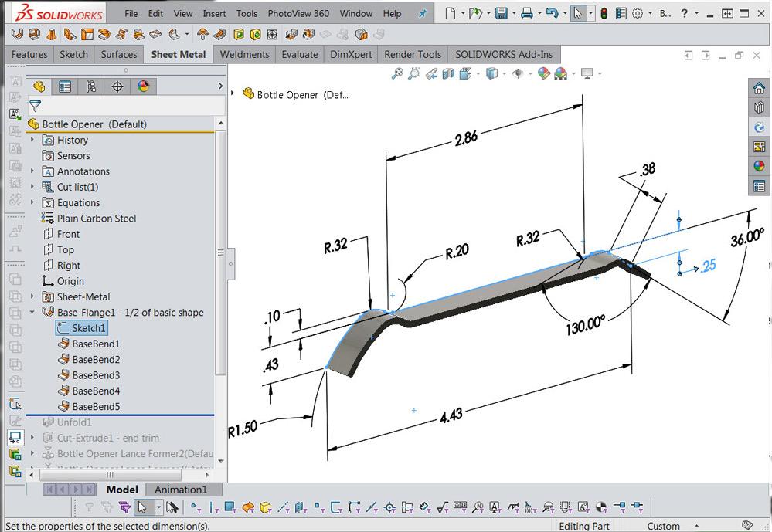Open the Insert menu
Screen dimensions: 772x532
coord(214,13)
